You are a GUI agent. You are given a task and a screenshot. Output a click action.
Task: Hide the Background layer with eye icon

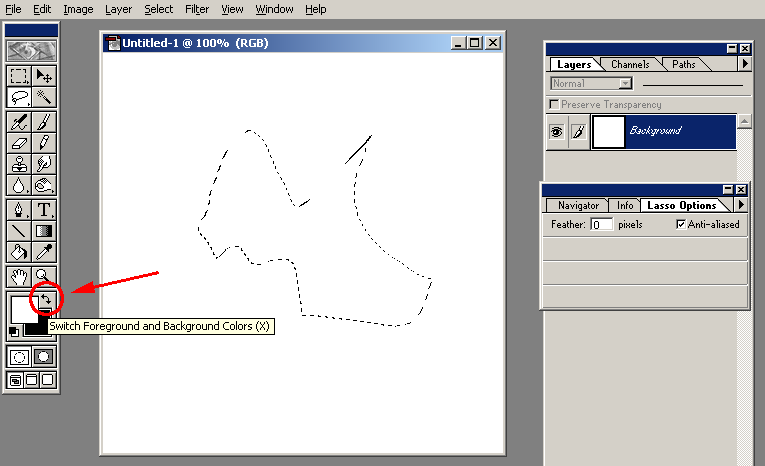(x=557, y=132)
